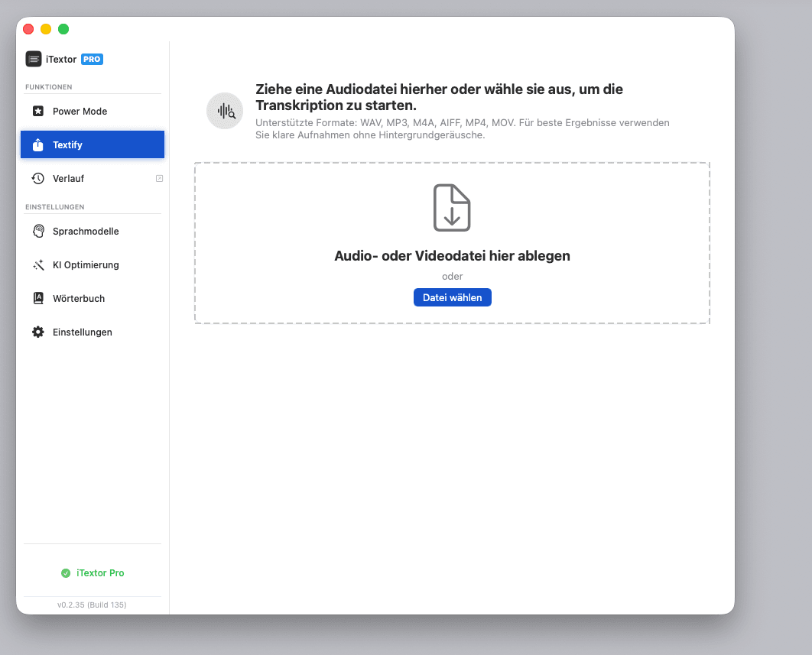This screenshot has height=655, width=812.
Task: Click the 'Unterstützte Formate' description text
Action: point(463,129)
